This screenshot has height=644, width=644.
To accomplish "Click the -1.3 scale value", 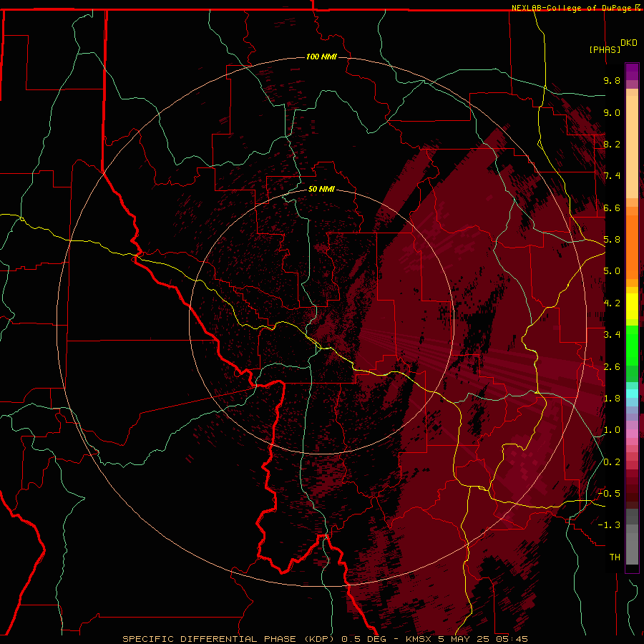I will (609, 525).
